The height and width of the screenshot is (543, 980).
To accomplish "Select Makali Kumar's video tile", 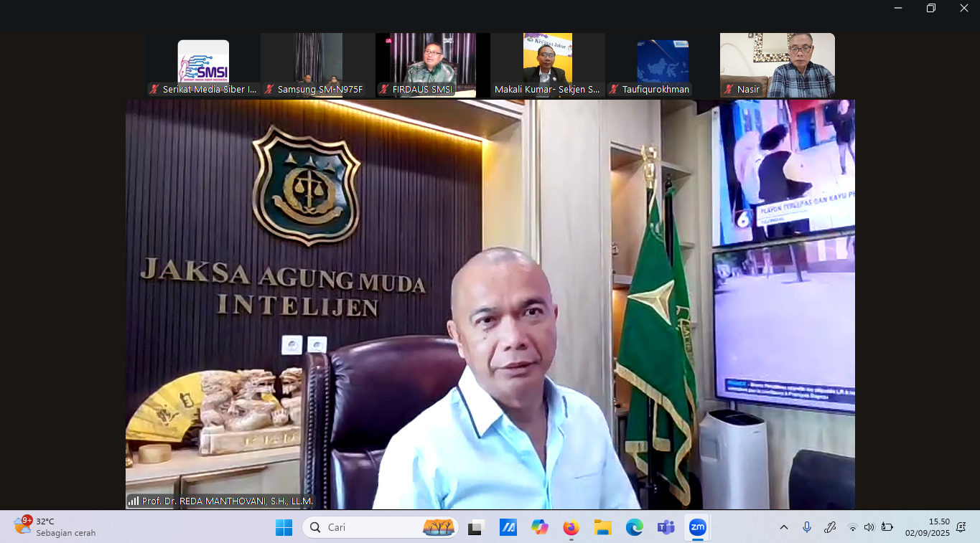I will (x=547, y=65).
